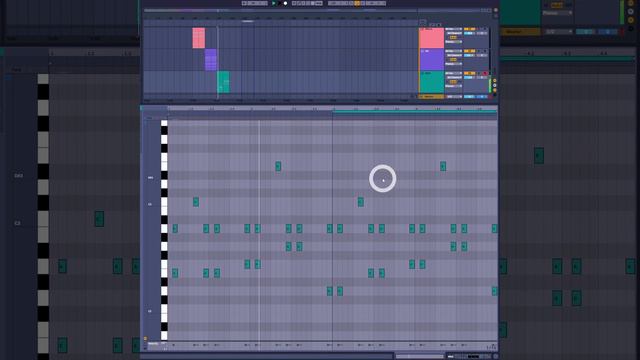Select the pink track header
Screen dimensions: 640x360
tap(432, 38)
